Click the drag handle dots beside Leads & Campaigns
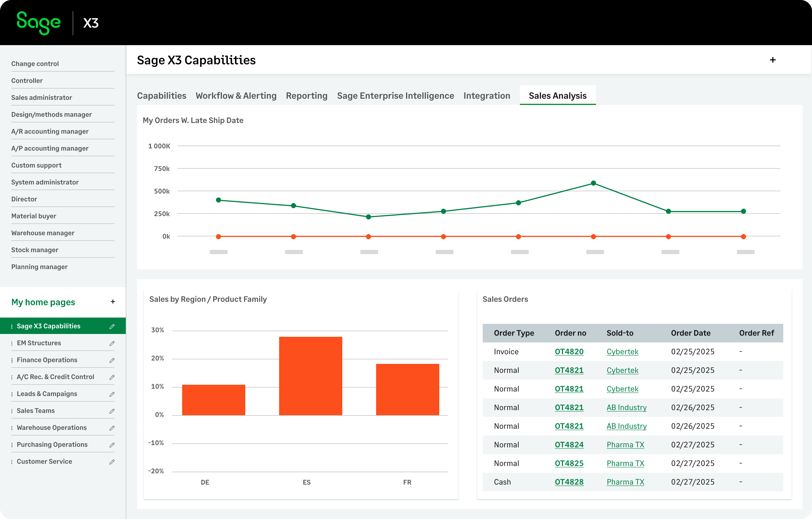Image resolution: width=812 pixels, height=519 pixels. click(12, 394)
